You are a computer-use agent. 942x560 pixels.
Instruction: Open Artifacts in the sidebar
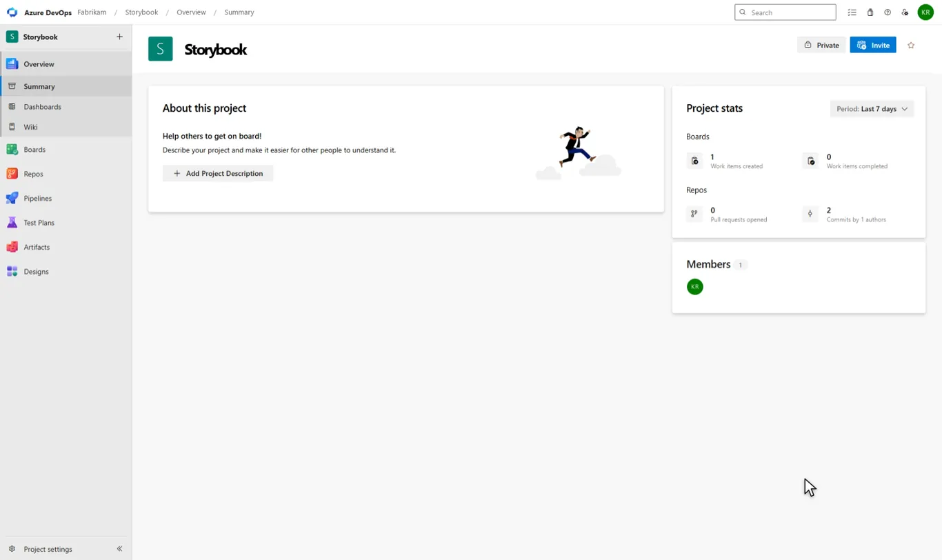66,247
